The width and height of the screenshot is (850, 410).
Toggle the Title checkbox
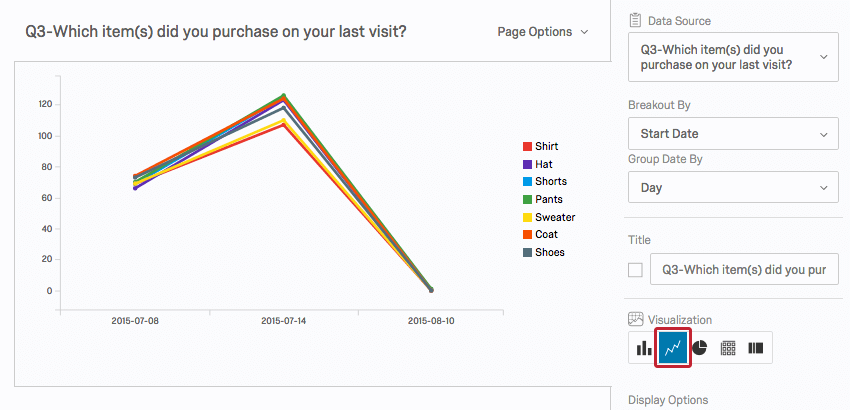click(x=635, y=269)
